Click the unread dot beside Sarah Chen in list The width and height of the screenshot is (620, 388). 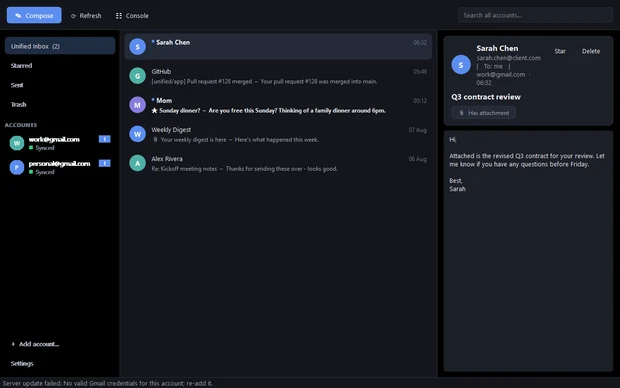153,41
